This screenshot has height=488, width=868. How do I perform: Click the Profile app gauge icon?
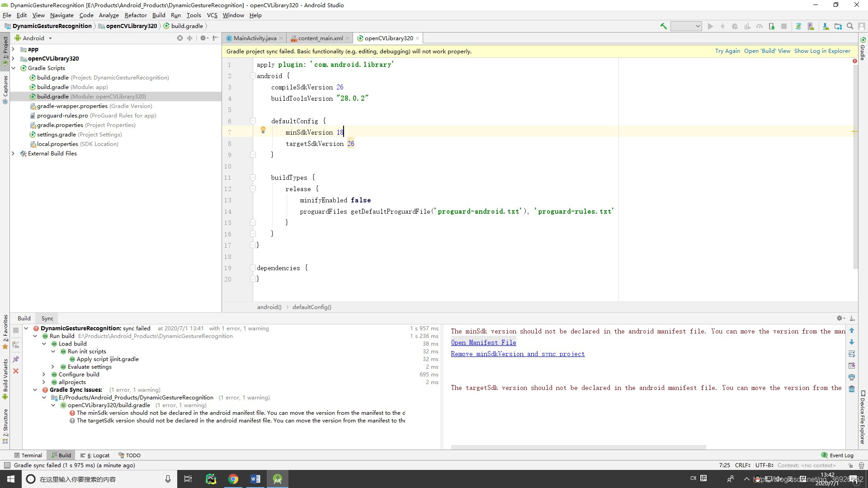point(759,26)
